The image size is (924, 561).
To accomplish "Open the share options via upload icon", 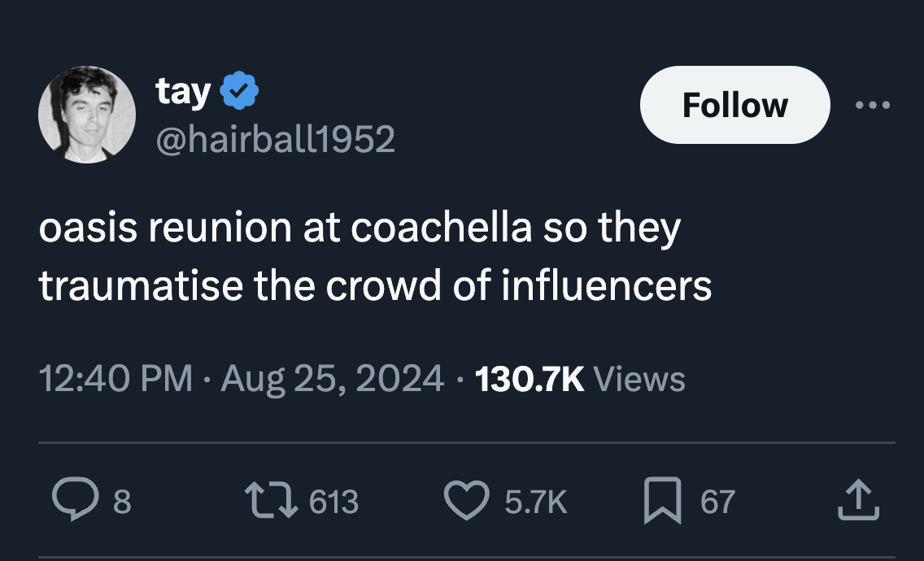I will coord(858,502).
